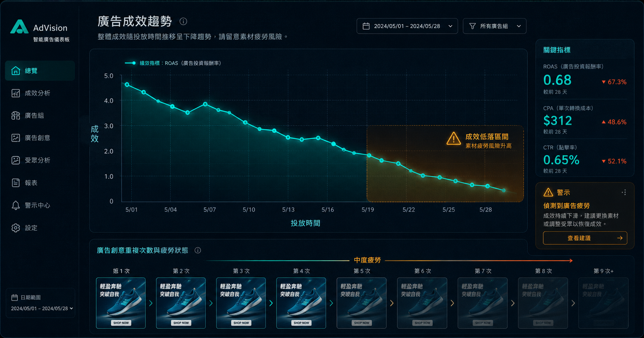Viewport: 644px width, 338px height.
Task: Click the 52.1% decrease indicator
Action: pyautogui.click(x=614, y=161)
